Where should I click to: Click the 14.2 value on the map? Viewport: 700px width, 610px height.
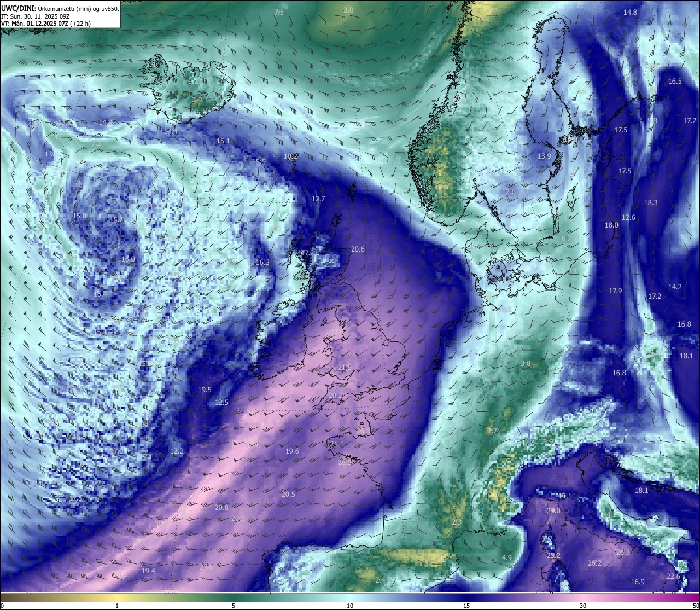(675, 287)
